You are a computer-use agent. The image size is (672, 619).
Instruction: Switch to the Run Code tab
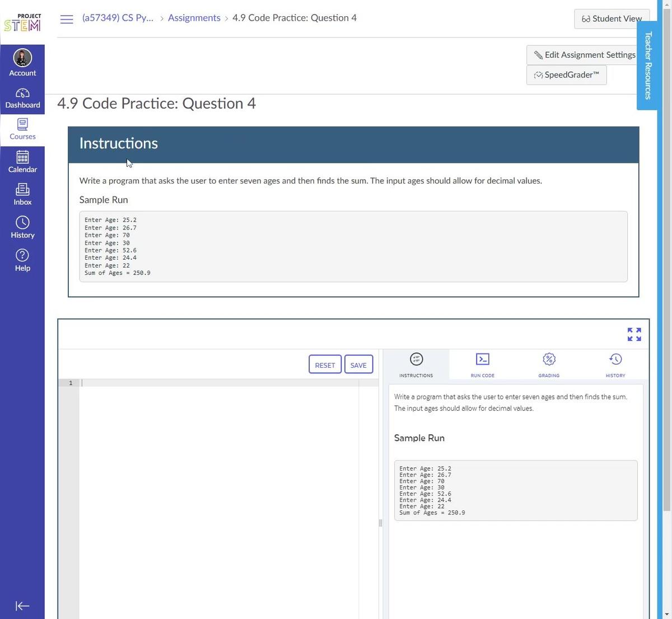point(482,364)
